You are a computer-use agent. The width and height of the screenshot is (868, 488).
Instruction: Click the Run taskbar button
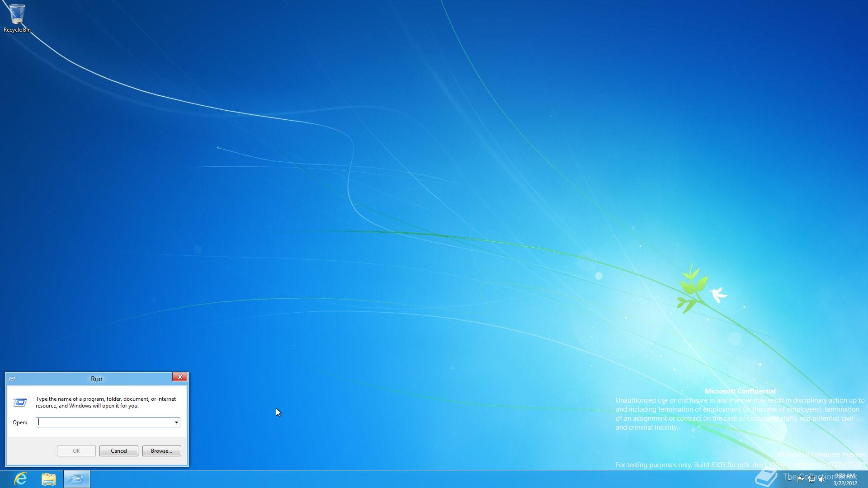click(x=77, y=479)
